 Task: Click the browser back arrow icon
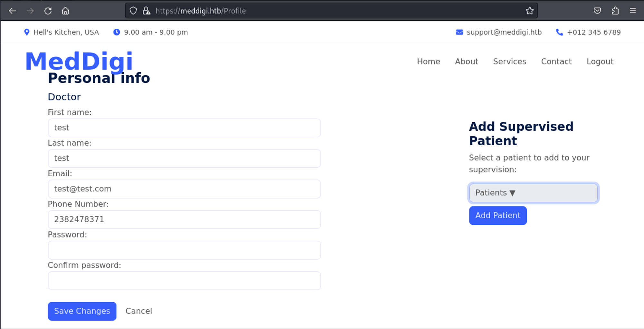13,11
